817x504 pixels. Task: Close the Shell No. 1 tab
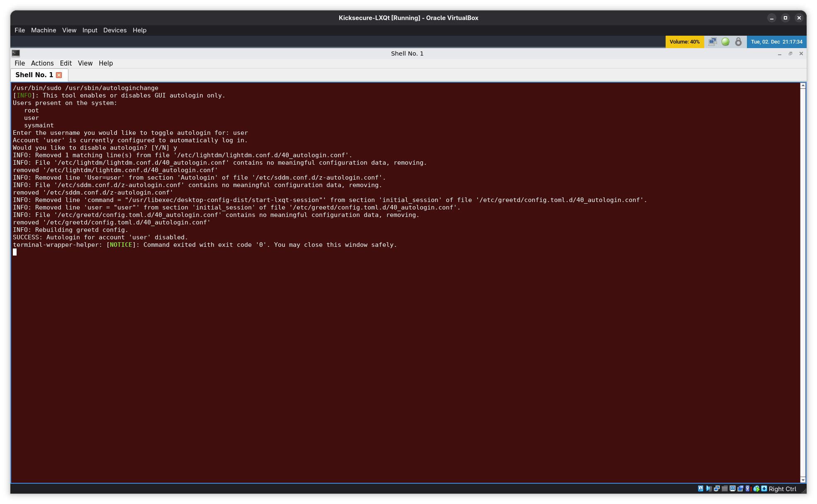[x=59, y=75]
